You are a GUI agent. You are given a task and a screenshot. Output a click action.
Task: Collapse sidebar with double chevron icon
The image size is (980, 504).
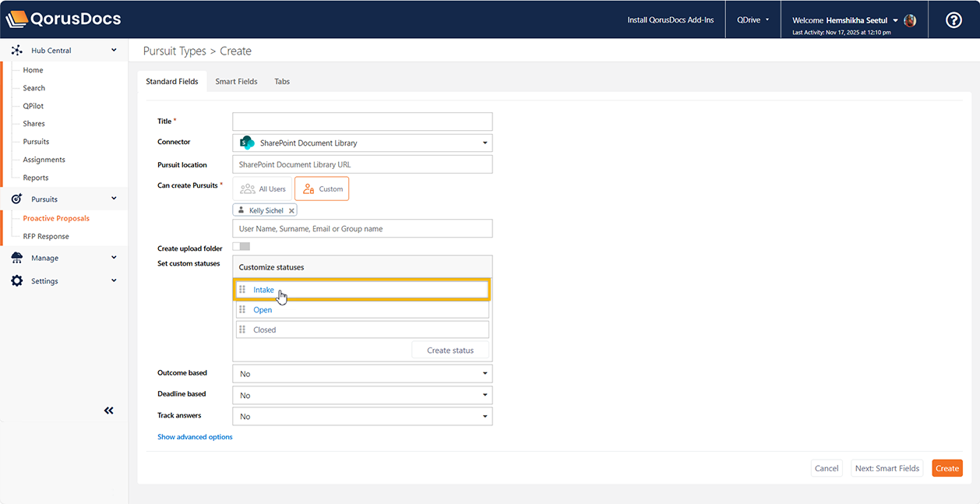click(108, 411)
